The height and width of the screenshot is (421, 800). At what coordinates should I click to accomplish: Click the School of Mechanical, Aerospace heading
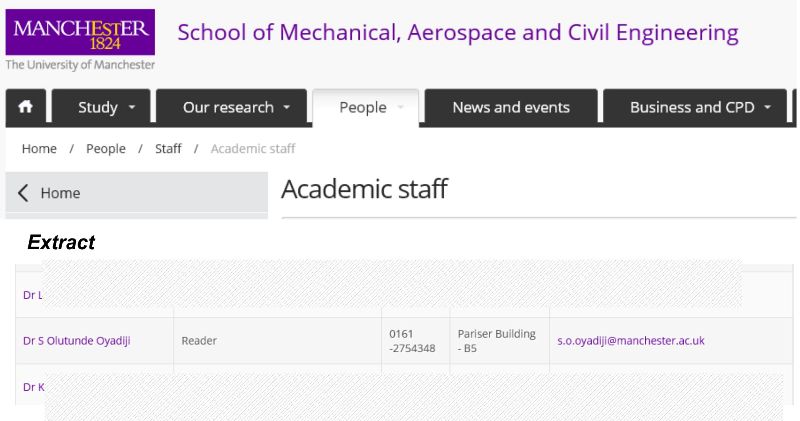458,33
